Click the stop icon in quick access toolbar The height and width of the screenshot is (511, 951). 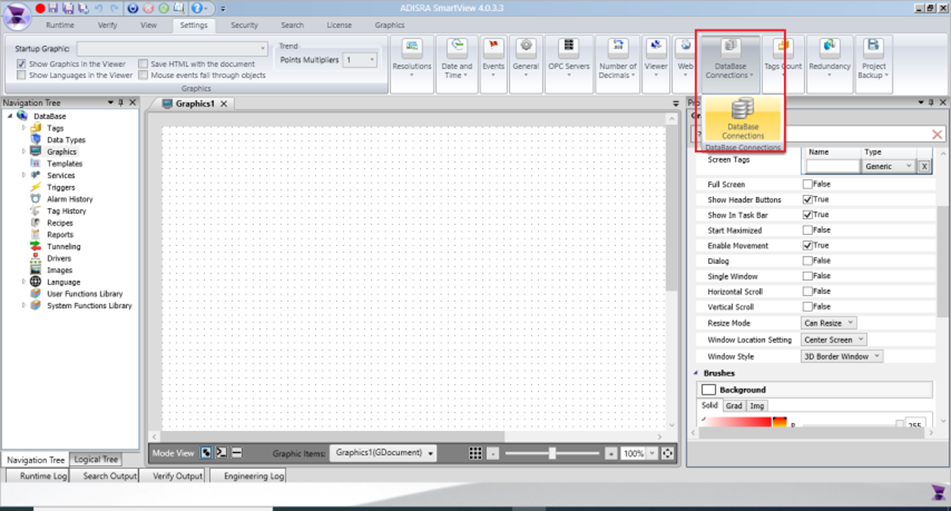click(x=148, y=8)
